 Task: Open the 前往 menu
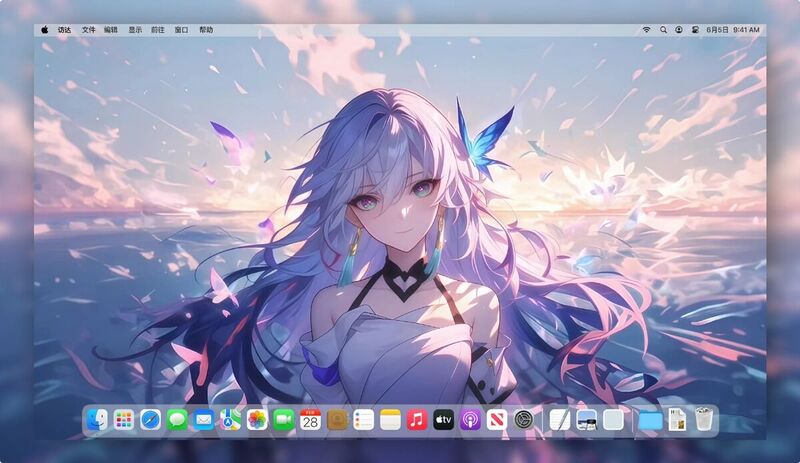point(158,30)
